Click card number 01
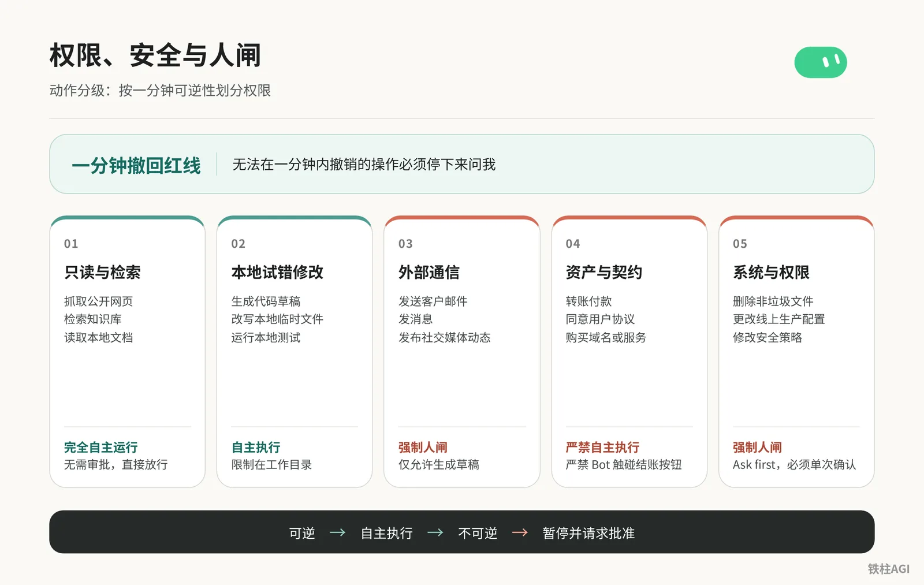The width and height of the screenshot is (924, 585). pos(71,244)
